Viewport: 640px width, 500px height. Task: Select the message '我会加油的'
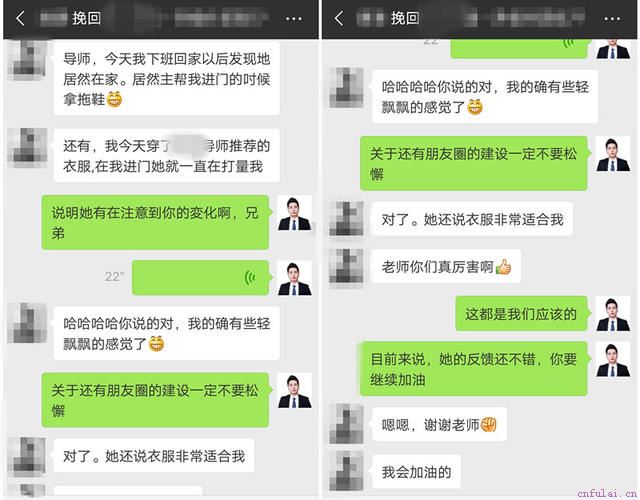pyautogui.click(x=416, y=472)
